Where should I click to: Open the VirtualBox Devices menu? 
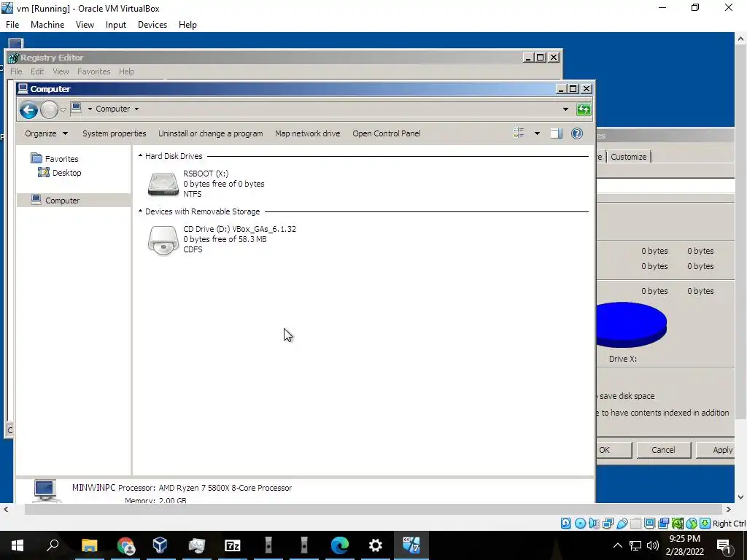pyautogui.click(x=152, y=25)
